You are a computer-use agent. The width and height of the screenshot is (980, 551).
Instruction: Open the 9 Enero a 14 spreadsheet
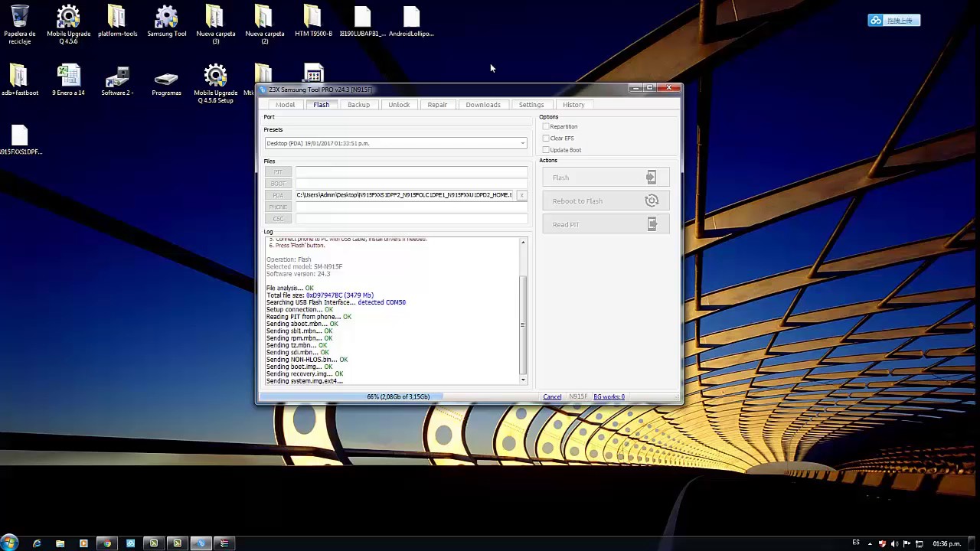(68, 80)
